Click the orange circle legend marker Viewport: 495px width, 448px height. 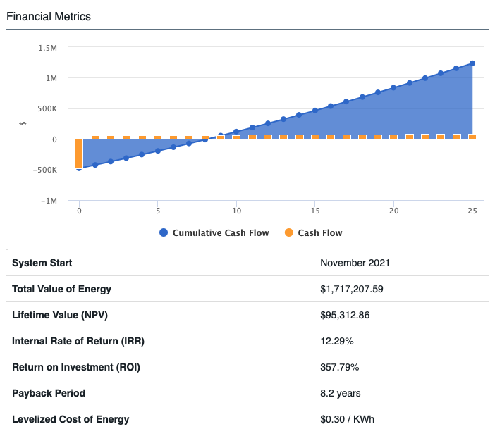(x=288, y=233)
